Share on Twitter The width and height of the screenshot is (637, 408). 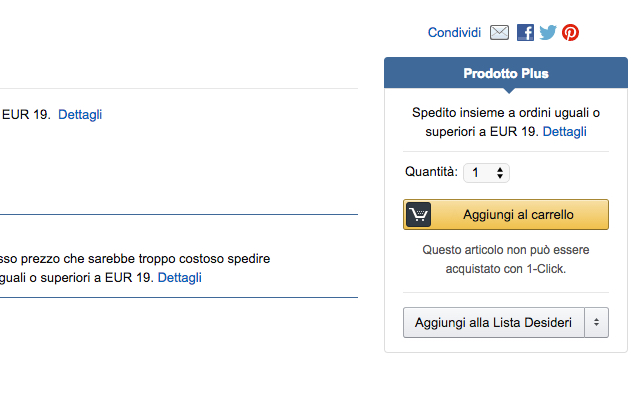[x=548, y=33]
